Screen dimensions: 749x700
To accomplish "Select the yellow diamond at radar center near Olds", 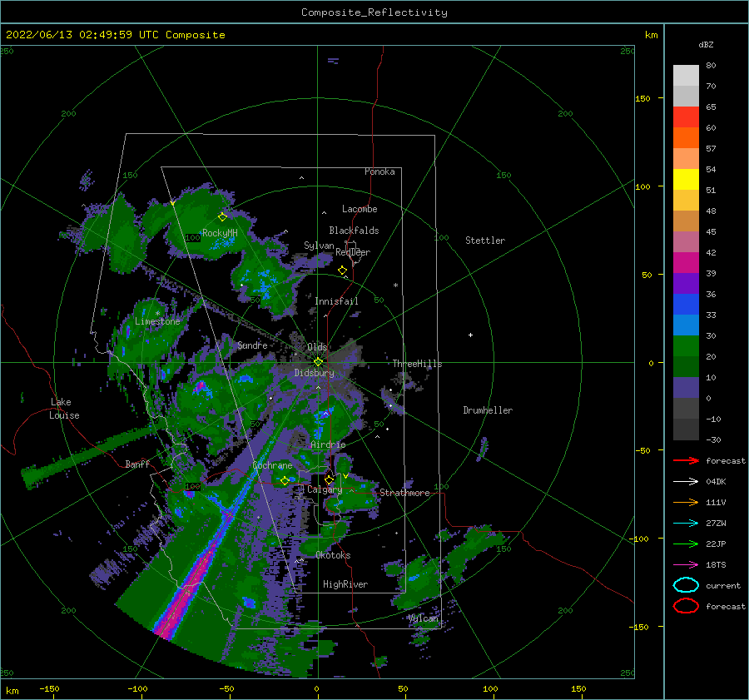I will [318, 362].
